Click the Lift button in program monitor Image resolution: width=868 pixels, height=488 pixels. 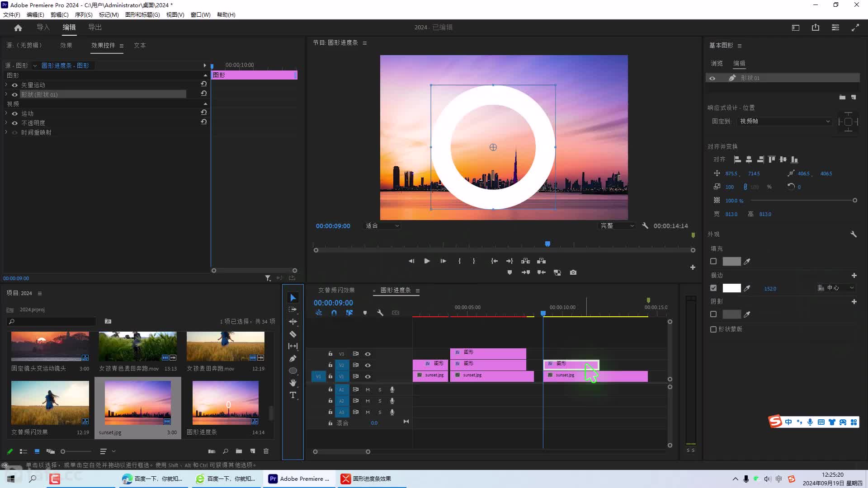coord(525,261)
